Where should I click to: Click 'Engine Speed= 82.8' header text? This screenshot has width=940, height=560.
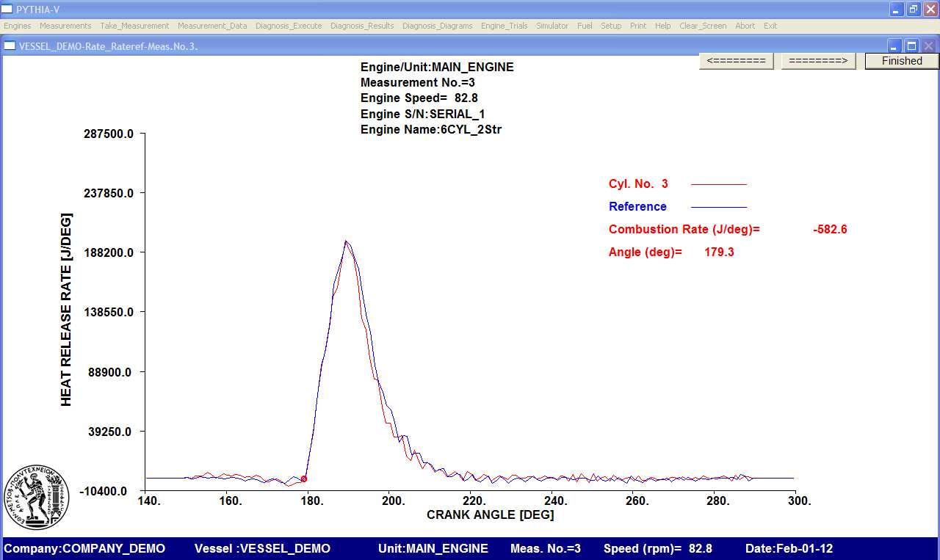coord(419,98)
